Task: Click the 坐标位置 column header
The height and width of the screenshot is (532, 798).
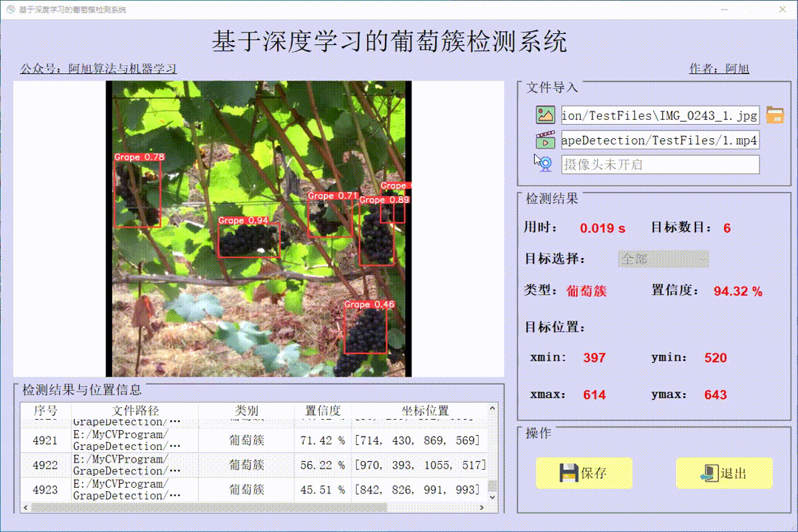Action: click(424, 410)
